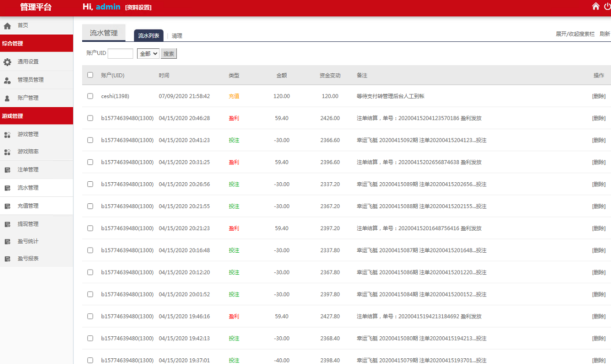Click the home icon in top-right header

pos(595,7)
